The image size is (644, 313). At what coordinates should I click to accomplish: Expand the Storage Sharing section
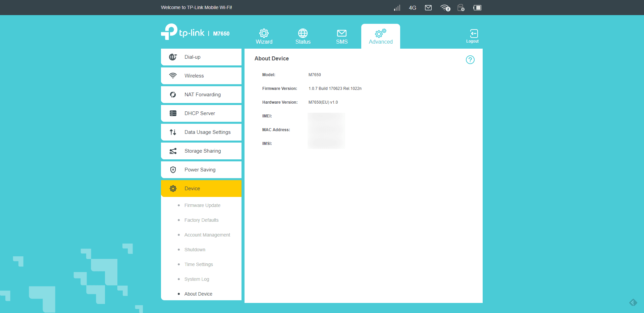201,151
